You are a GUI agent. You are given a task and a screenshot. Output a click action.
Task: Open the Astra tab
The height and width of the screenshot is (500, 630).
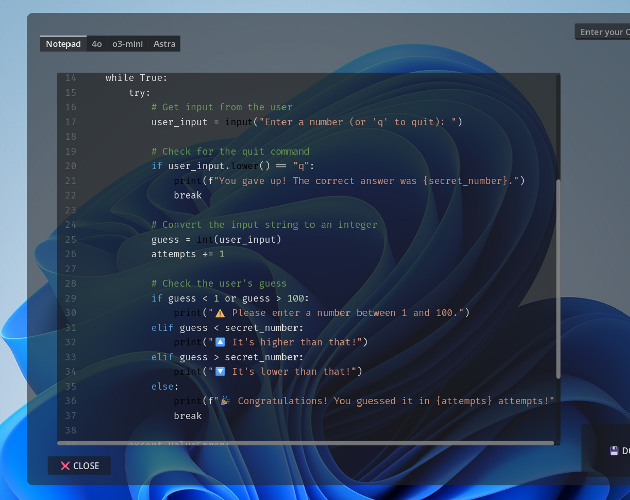click(164, 44)
